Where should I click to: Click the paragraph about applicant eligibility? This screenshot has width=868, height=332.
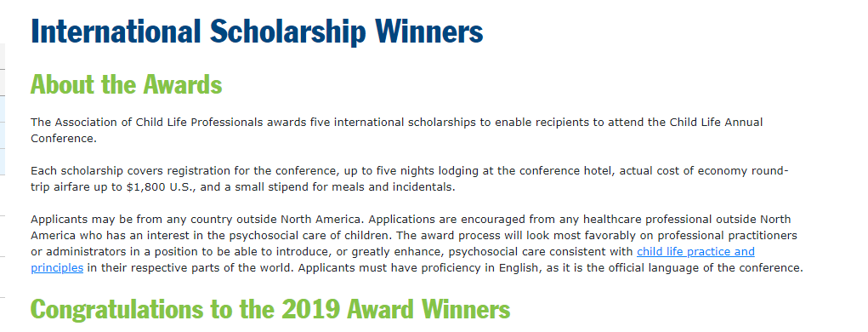[417, 243]
